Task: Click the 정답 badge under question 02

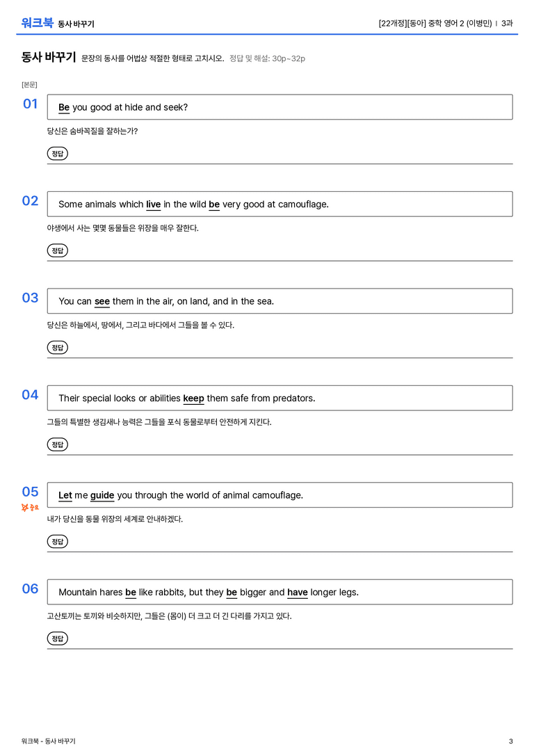Action: tap(57, 250)
